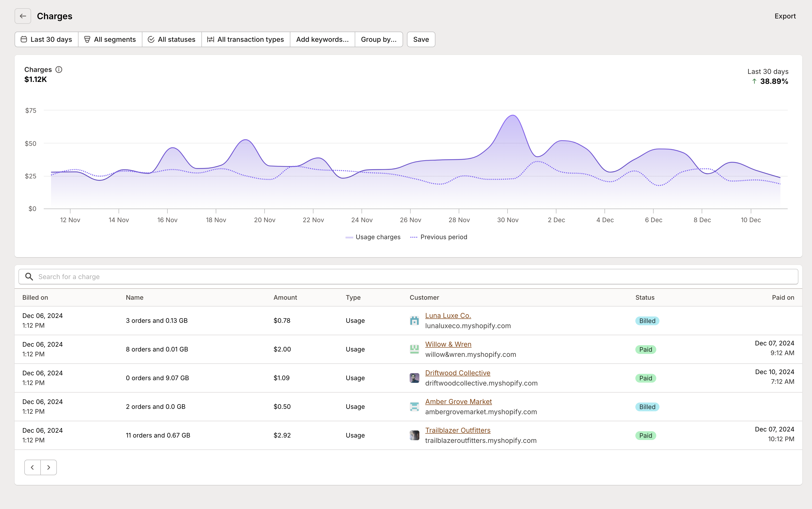Click the back arrow button beside Charges

pyautogui.click(x=23, y=16)
